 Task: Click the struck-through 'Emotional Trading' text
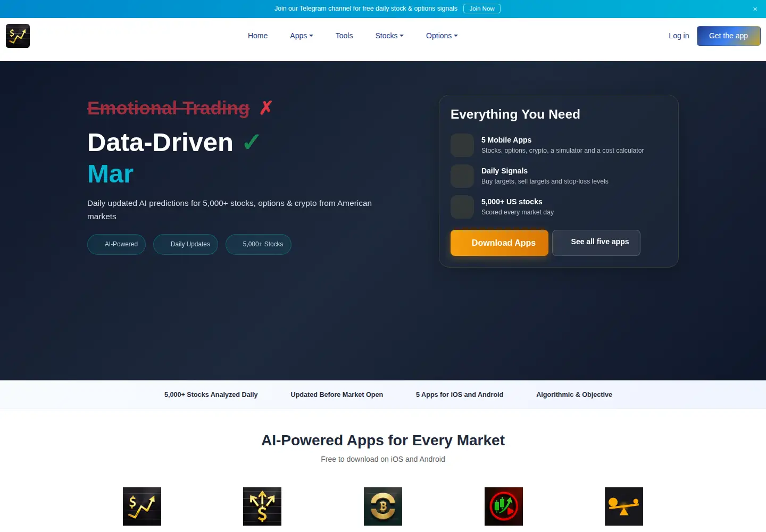168,108
